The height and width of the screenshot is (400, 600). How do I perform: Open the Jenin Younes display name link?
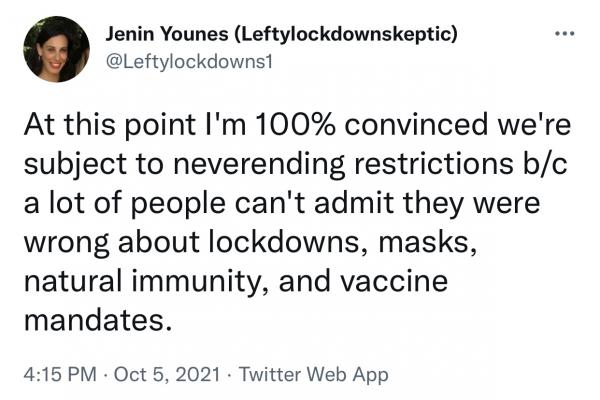pyautogui.click(x=166, y=35)
